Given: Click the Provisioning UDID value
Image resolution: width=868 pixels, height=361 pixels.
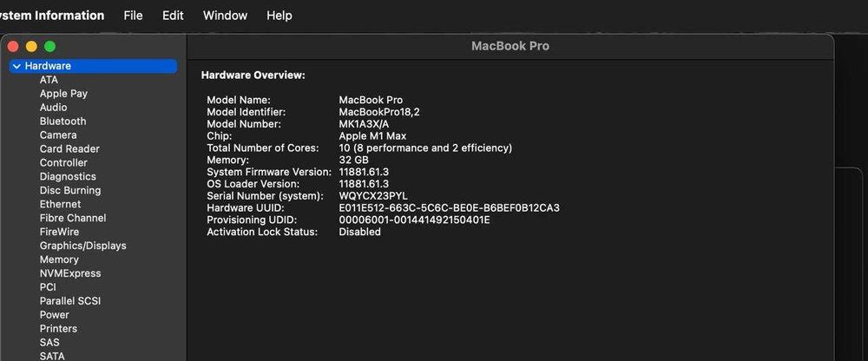Looking at the screenshot, I should 414,220.
